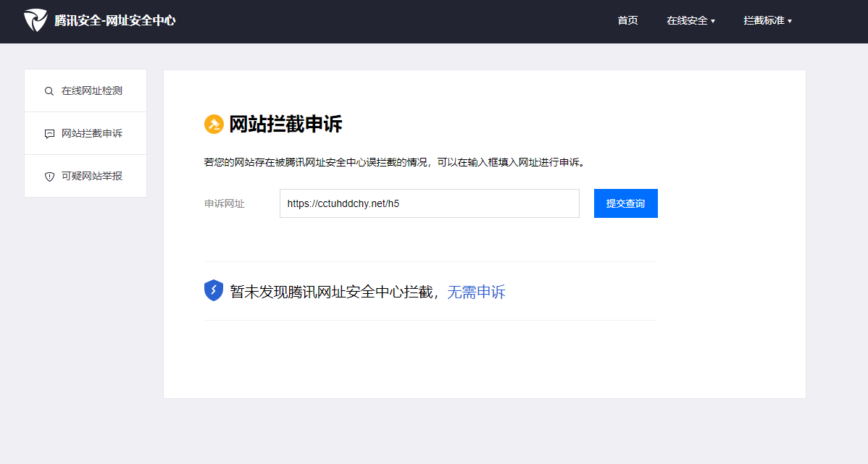This screenshot has height=464, width=868.
Task: Click the Tencent Security shield logo
Action: coord(36,20)
